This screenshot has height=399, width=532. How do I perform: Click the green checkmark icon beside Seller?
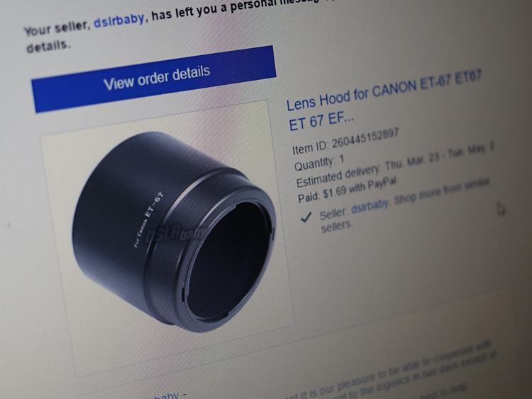[x=306, y=216]
